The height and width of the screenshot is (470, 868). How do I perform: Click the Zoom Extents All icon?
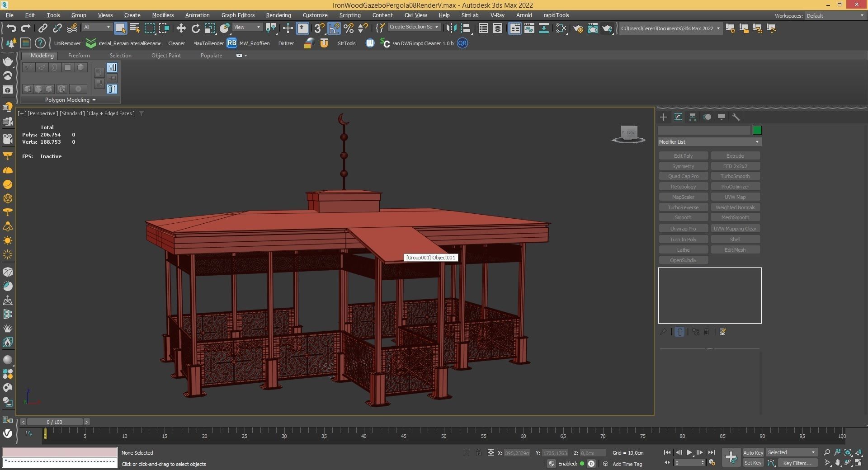pyautogui.click(x=858, y=452)
